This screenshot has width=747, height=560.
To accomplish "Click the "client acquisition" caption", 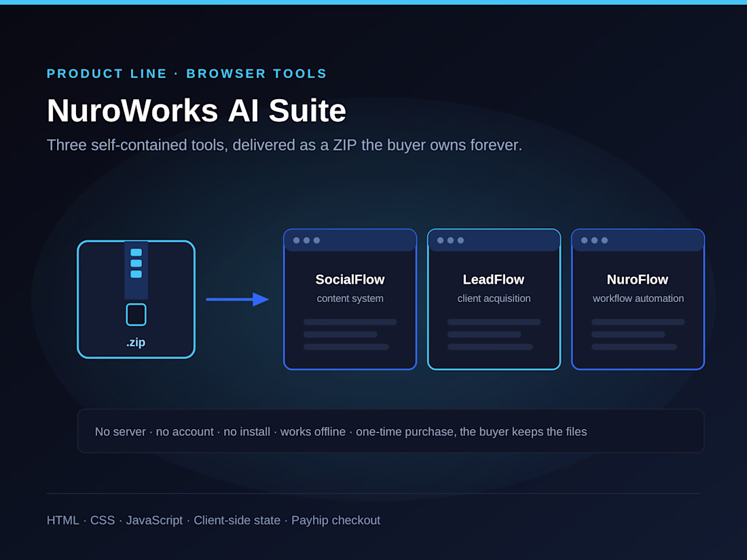I will [494, 299].
